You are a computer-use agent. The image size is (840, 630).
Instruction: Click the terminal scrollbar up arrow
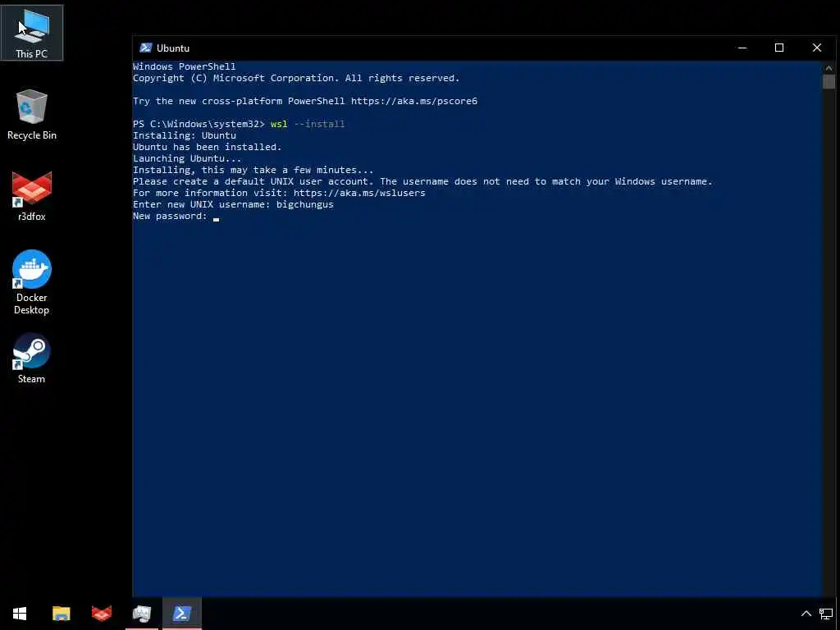tap(829, 68)
